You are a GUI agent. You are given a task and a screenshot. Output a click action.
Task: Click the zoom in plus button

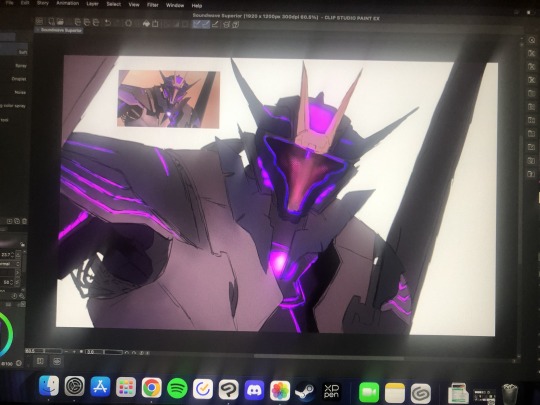74,352
